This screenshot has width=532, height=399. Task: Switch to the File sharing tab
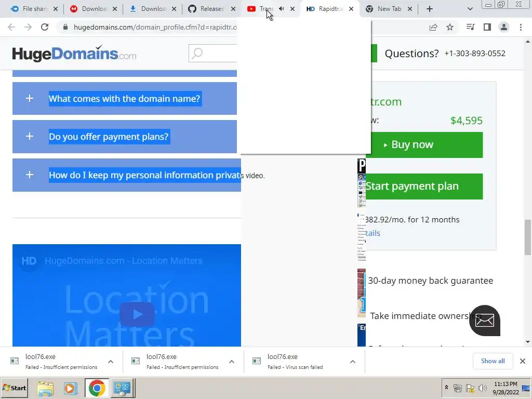pyautogui.click(x=30, y=9)
